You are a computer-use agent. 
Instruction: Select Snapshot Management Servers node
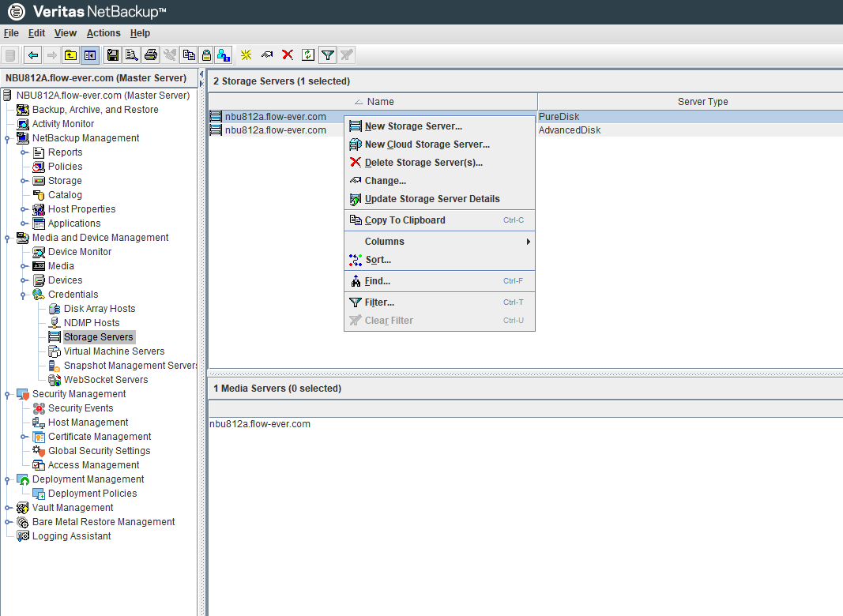[130, 366]
